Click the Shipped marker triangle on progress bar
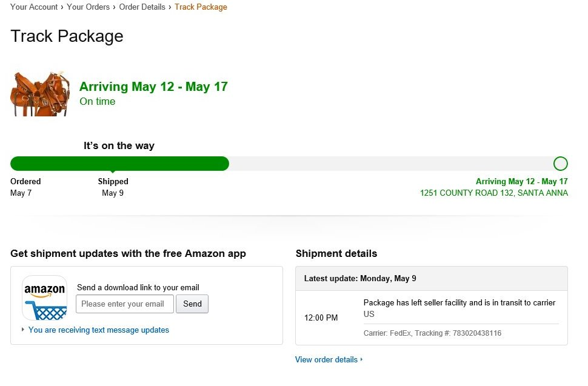The image size is (588, 386). point(113,171)
